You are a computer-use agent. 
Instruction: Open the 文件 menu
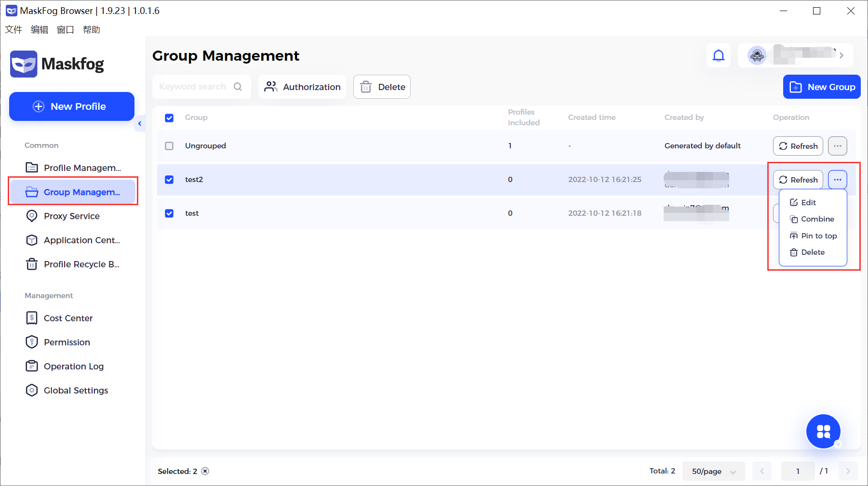click(13, 30)
